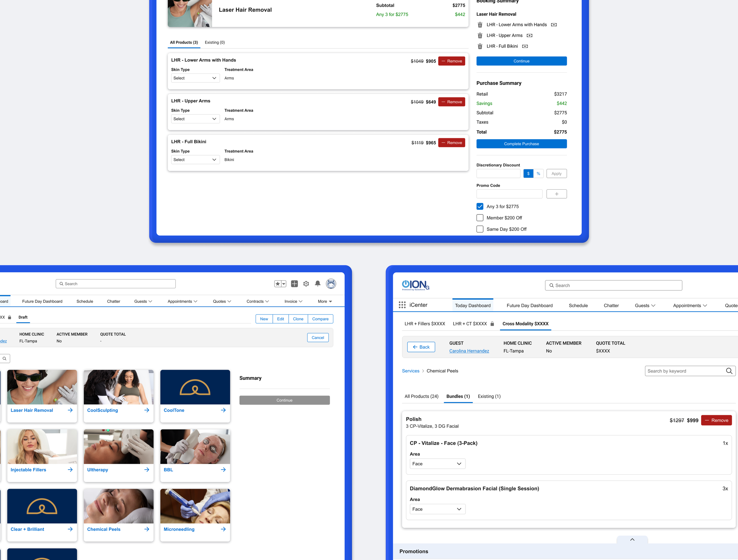The height and width of the screenshot is (560, 738).
Task: Click the Complete Purchase button
Action: coord(522,143)
